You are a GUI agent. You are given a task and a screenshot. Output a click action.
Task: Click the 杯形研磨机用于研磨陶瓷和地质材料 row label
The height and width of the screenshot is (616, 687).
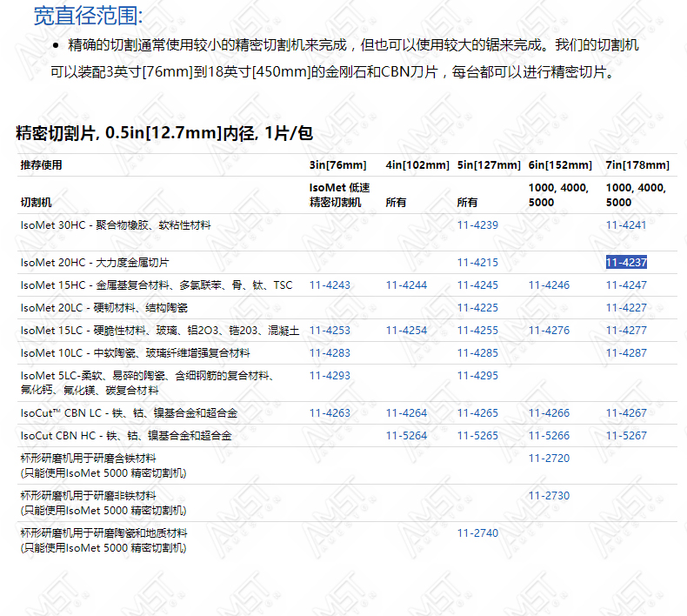(x=103, y=540)
